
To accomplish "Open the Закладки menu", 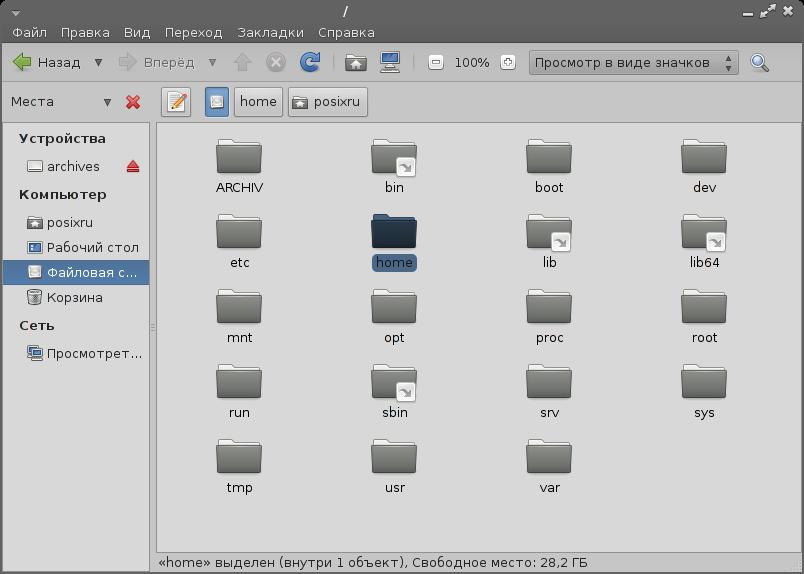I will coord(270,32).
